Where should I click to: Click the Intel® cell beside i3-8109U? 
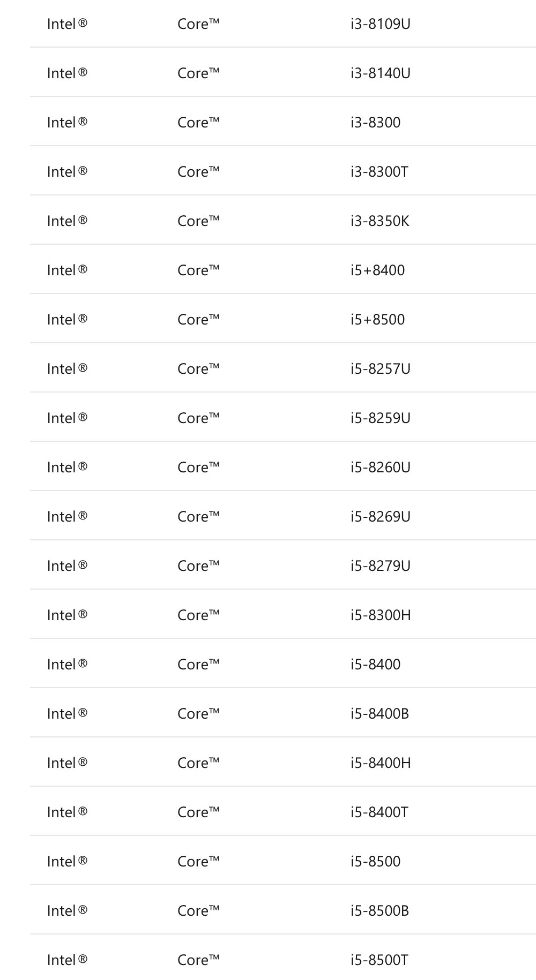click(x=67, y=24)
